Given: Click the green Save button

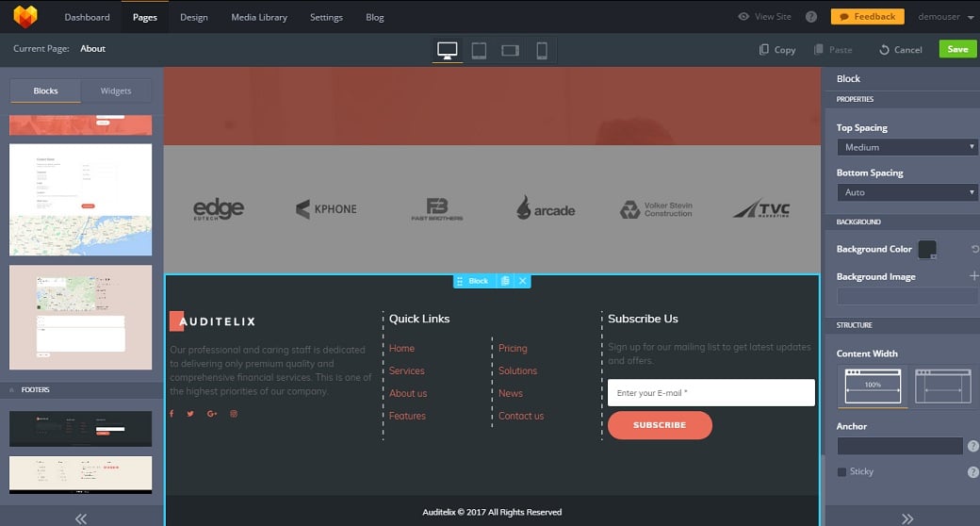Looking at the screenshot, I should coord(957,49).
